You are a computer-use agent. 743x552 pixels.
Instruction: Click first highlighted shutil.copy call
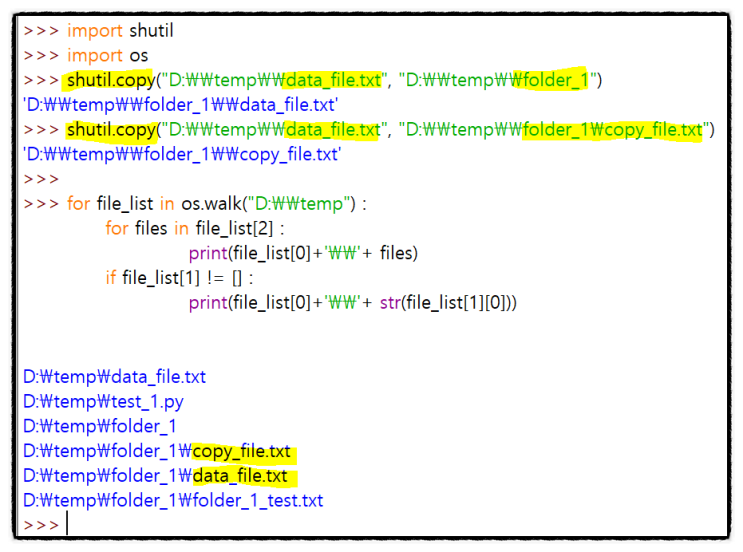click(x=111, y=80)
